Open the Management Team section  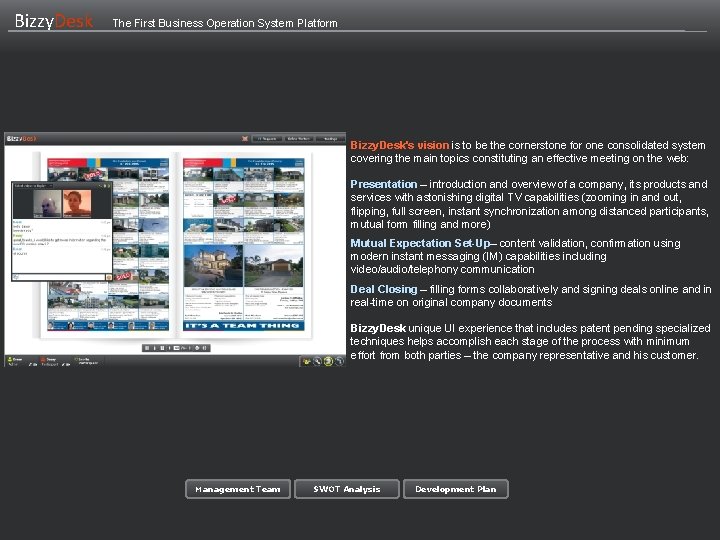tap(238, 489)
